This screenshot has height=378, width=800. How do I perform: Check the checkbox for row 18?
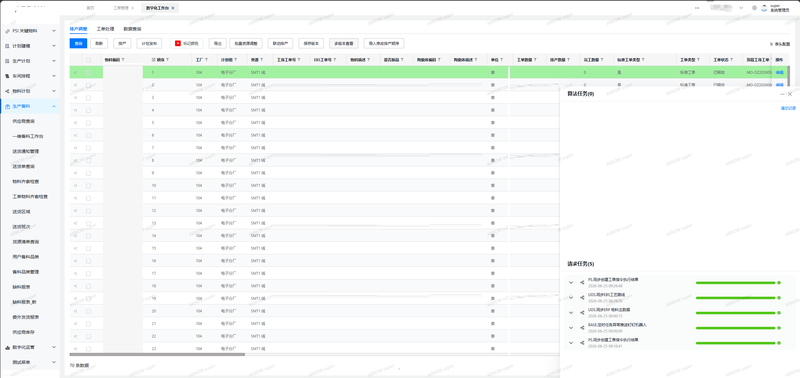[x=88, y=286]
